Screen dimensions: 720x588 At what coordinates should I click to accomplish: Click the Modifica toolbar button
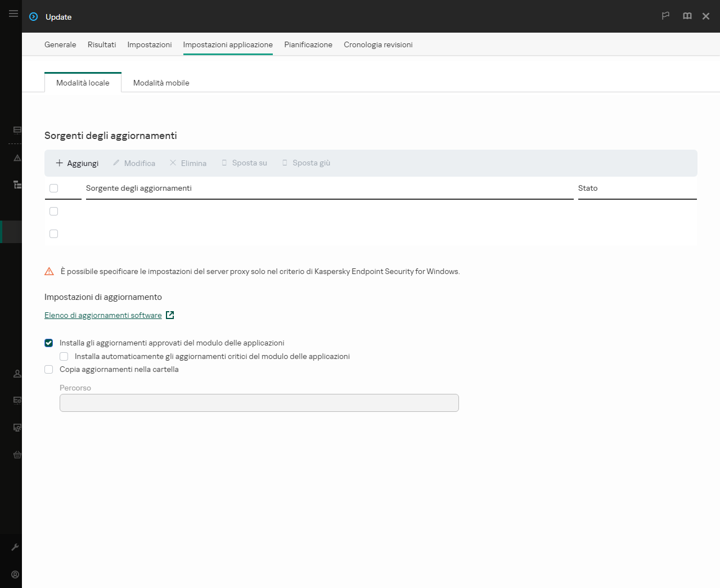[134, 163]
